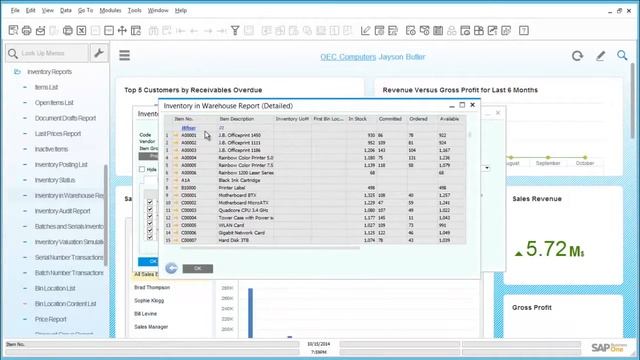Click the Inventory Reports folder icon

pos(17,72)
